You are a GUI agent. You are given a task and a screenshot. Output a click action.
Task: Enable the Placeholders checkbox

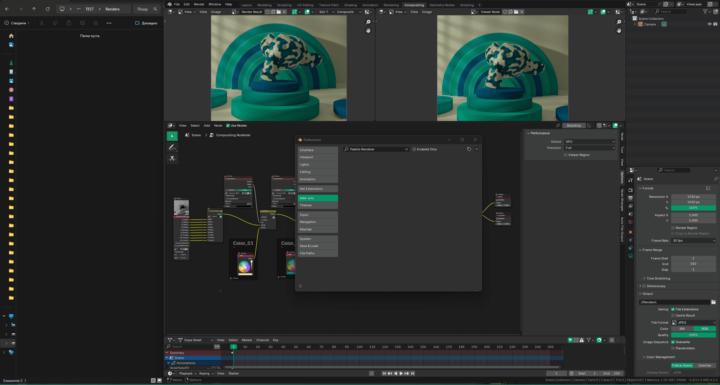point(673,348)
